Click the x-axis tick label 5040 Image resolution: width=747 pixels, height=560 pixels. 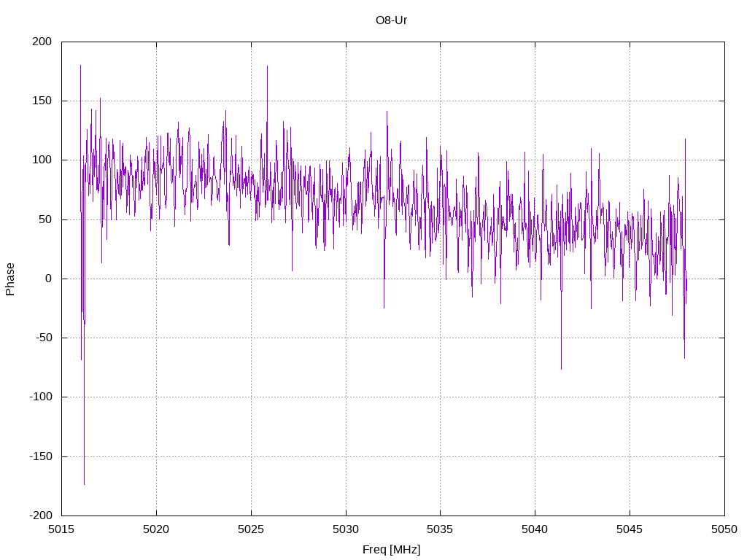click(x=535, y=529)
